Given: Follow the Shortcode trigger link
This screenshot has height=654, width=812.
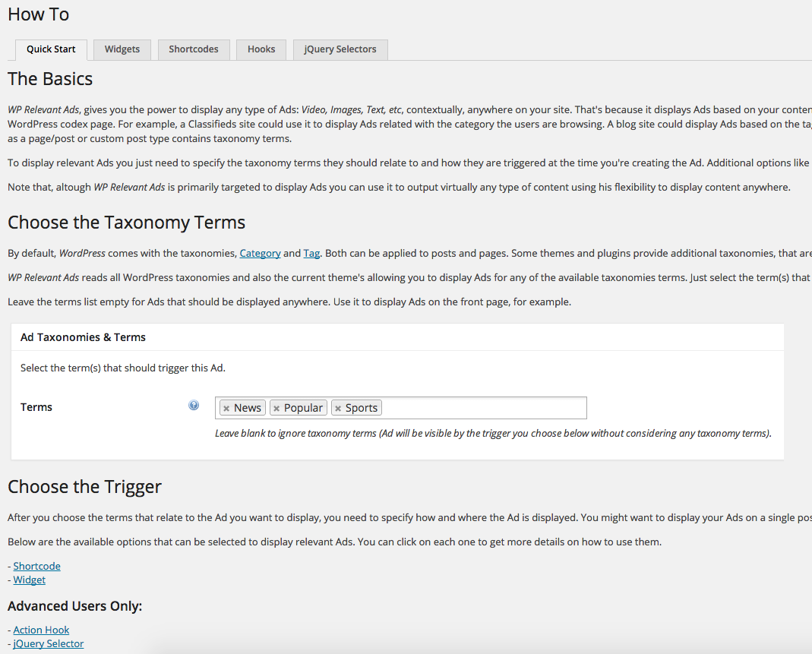Looking at the screenshot, I should tap(36, 566).
